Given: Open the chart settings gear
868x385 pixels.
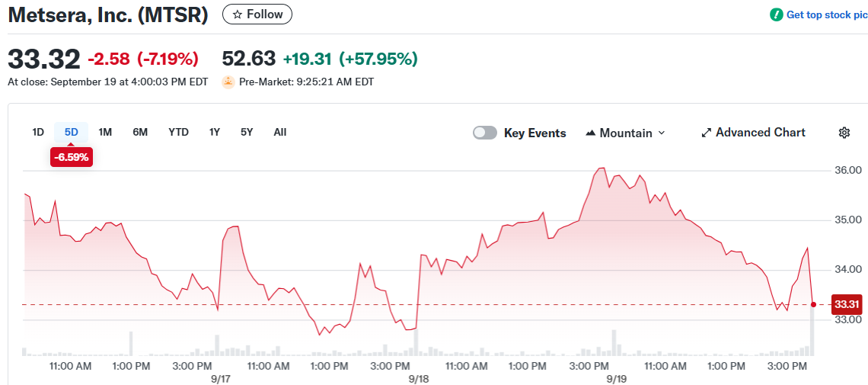Looking at the screenshot, I should [844, 133].
